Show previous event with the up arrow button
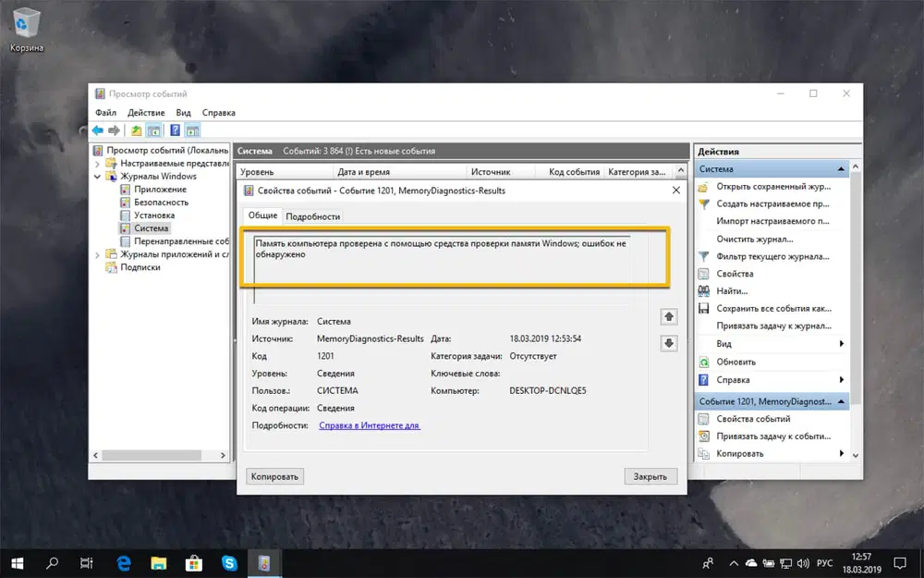Screen dimensions: 924x578 [x=669, y=317]
